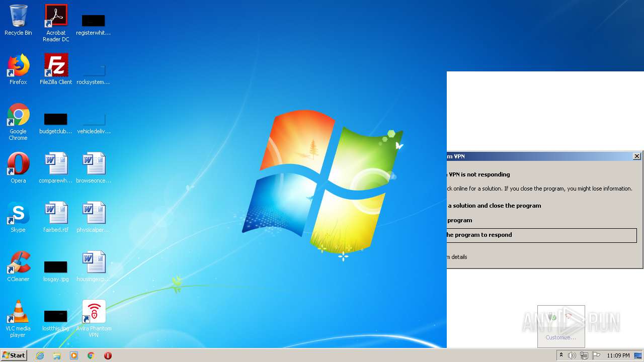The image size is (644, 362).
Task: Select the physicalper... Word document
Action: point(94,217)
